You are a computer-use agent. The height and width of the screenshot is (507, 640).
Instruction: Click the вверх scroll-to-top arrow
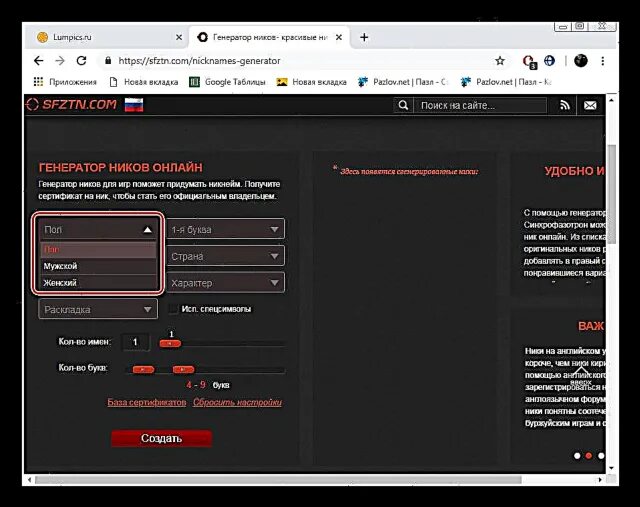click(580, 376)
